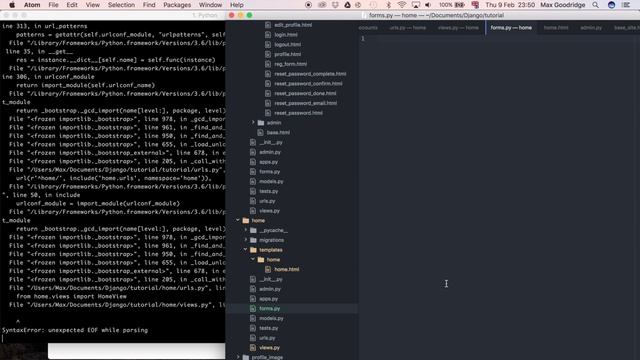Open reset_password.html in the tree

[298, 113]
